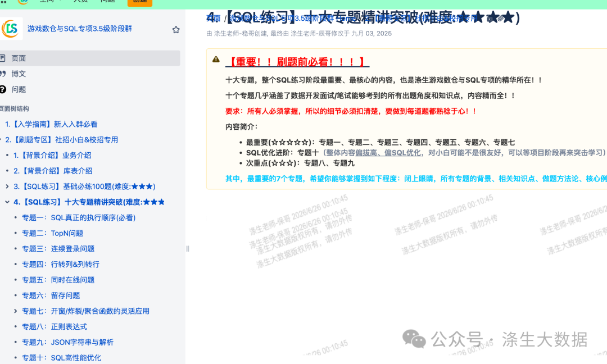Image resolution: width=607 pixels, height=364 pixels.
Task: Click the DS space logo
Action: (11, 28)
